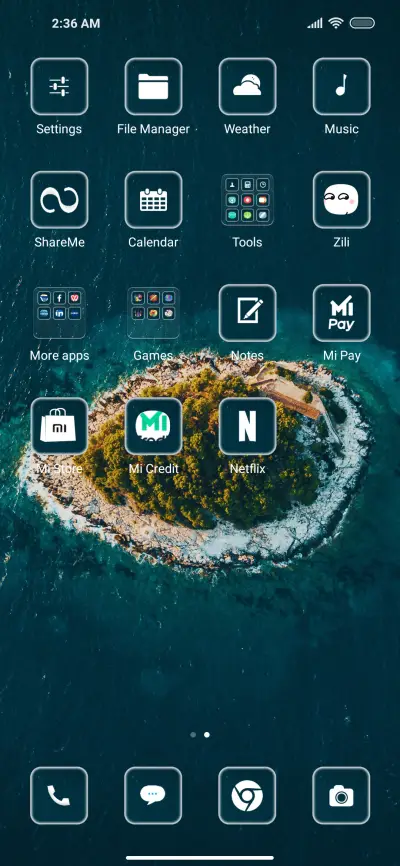Open the Settings app

coord(59,87)
